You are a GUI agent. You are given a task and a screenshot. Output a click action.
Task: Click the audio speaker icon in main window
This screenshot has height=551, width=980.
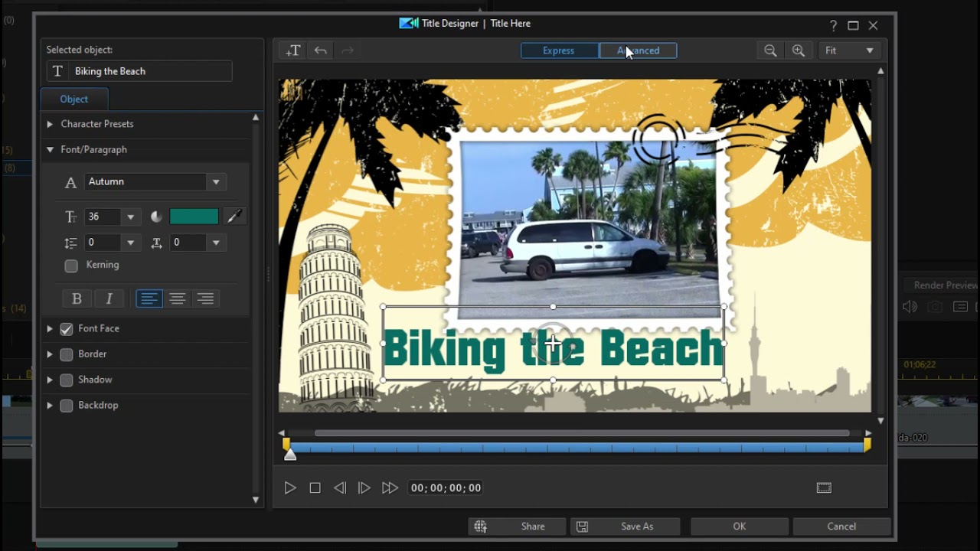(910, 307)
